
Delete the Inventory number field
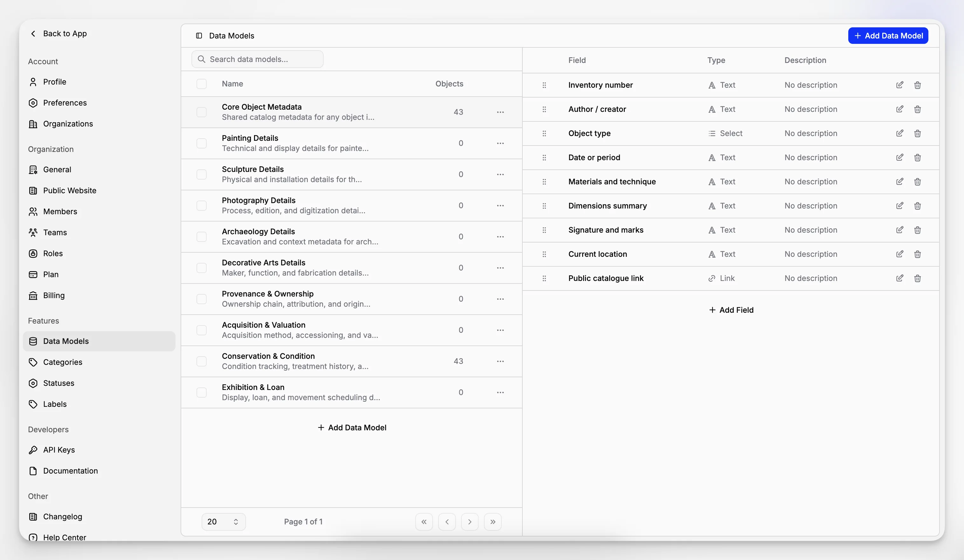point(917,85)
